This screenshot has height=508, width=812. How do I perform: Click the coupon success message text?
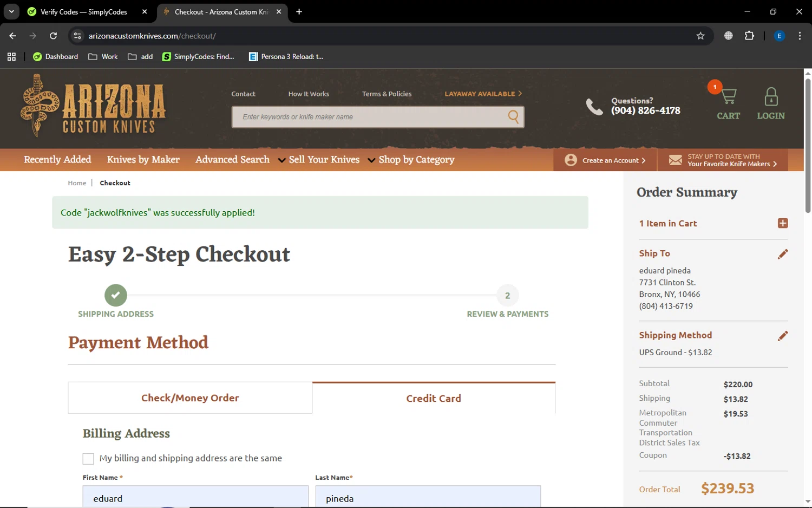coord(158,213)
